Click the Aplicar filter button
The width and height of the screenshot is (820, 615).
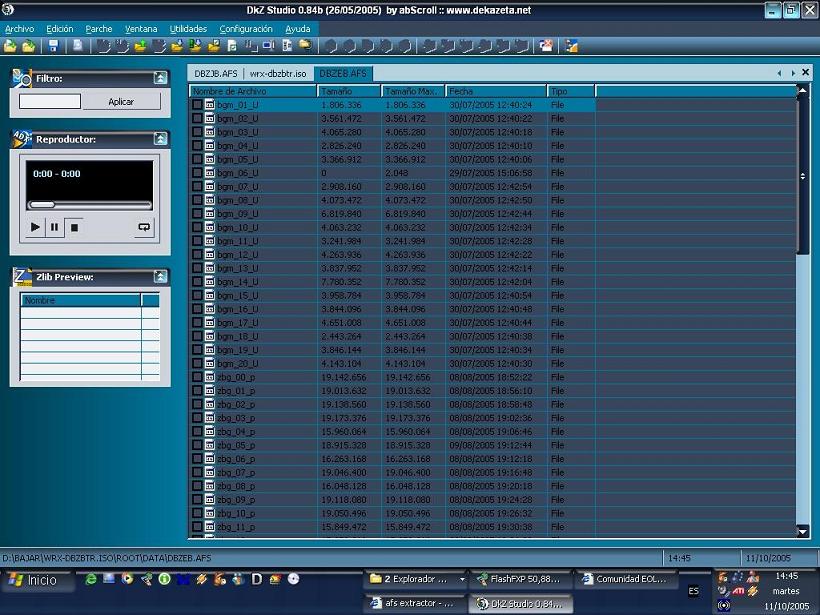(121, 101)
